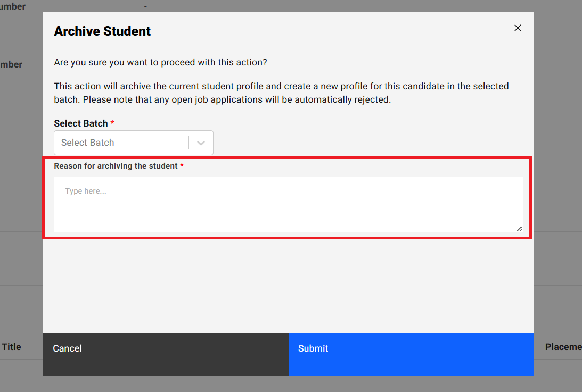Click the Title column header behind dialog
Viewport: 582px width, 392px height.
(x=11, y=347)
